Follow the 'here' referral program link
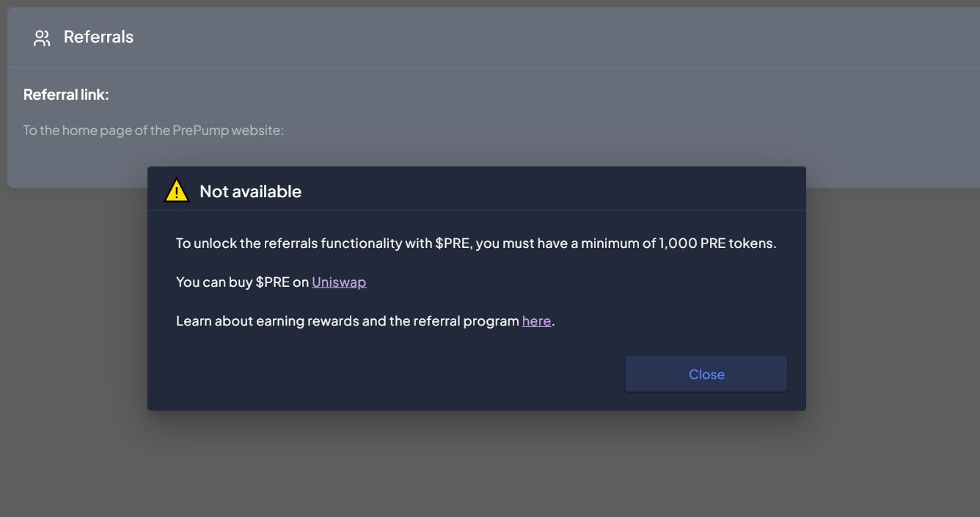 point(536,320)
